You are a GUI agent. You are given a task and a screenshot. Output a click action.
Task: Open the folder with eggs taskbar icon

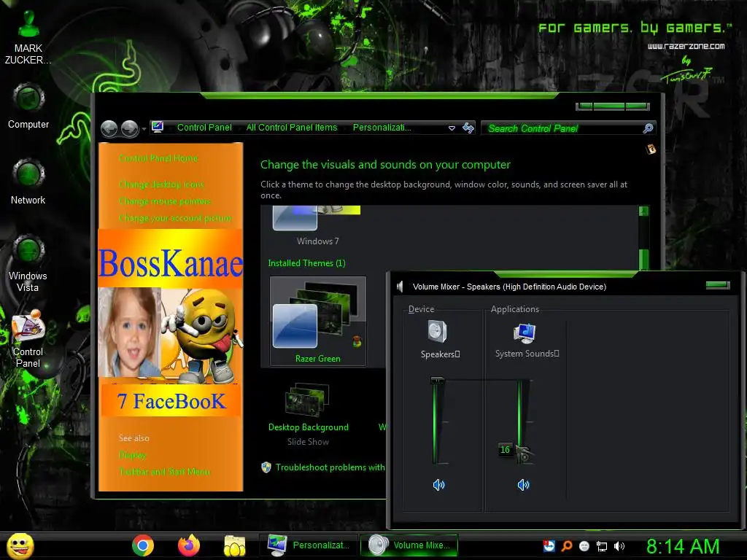tap(234, 545)
